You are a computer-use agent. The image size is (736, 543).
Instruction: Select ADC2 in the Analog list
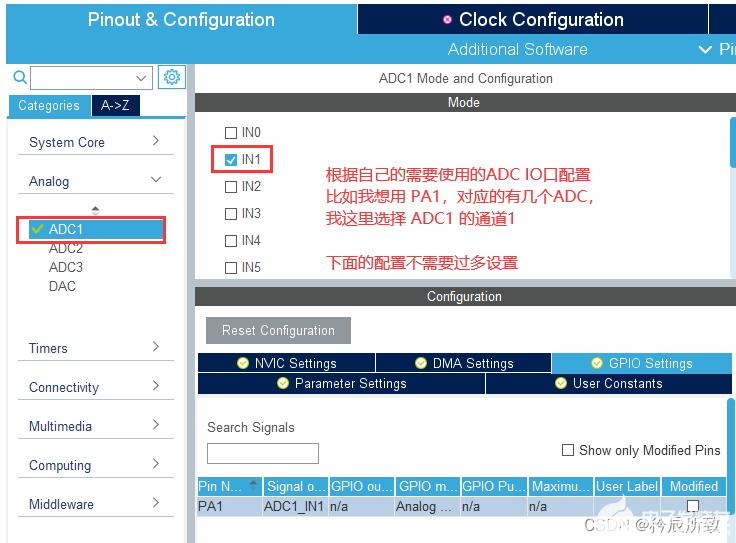pos(66,248)
